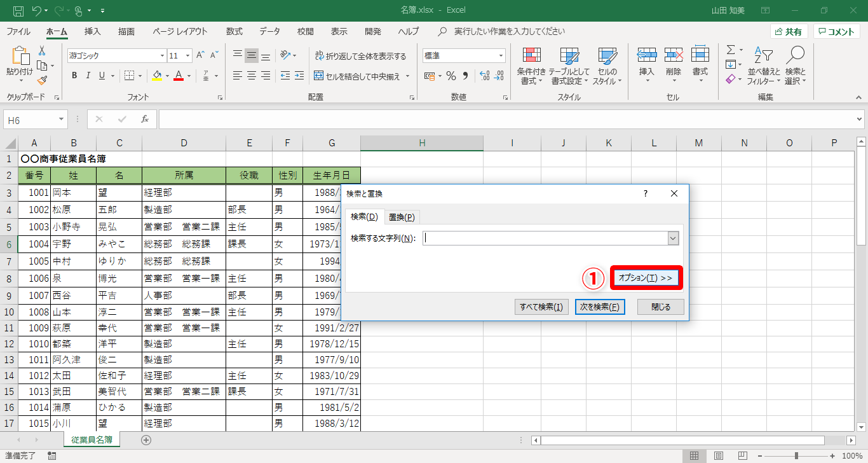Image resolution: width=868 pixels, height=463 pixels.
Task: Decrease the decimal places
Action: [499, 76]
